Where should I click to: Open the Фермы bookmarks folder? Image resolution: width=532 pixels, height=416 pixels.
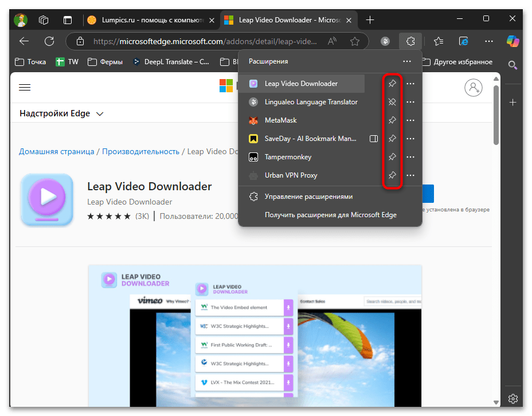coord(105,62)
